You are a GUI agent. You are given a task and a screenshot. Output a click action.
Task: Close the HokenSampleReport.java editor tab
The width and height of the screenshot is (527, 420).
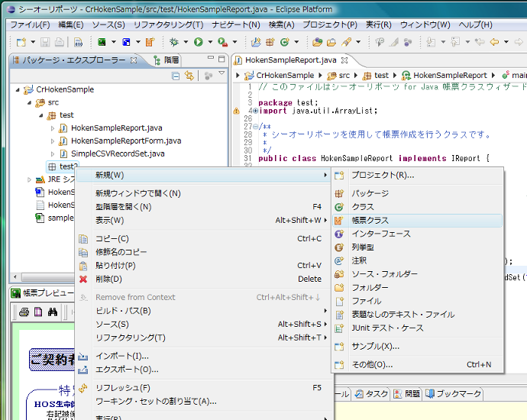344,60
